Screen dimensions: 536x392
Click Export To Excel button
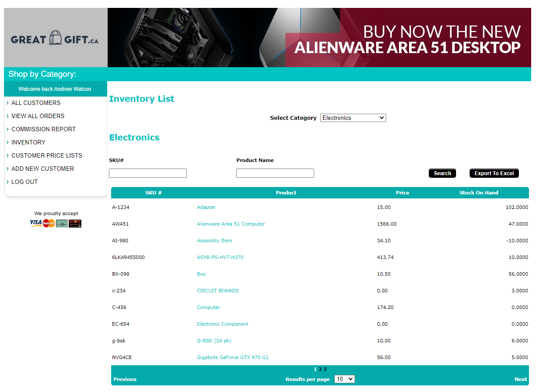tap(494, 173)
